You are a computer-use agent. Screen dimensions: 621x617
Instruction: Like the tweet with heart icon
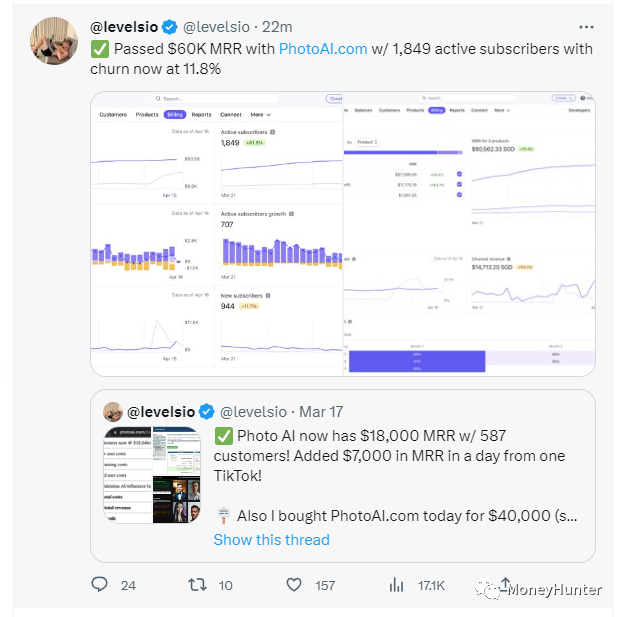point(293,584)
